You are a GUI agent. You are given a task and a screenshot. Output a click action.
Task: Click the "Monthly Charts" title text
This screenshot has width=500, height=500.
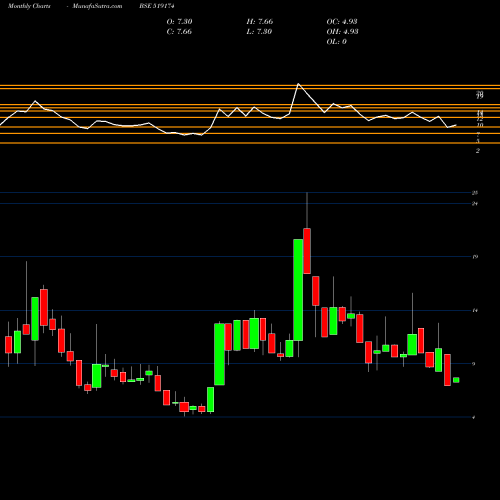[29, 6]
